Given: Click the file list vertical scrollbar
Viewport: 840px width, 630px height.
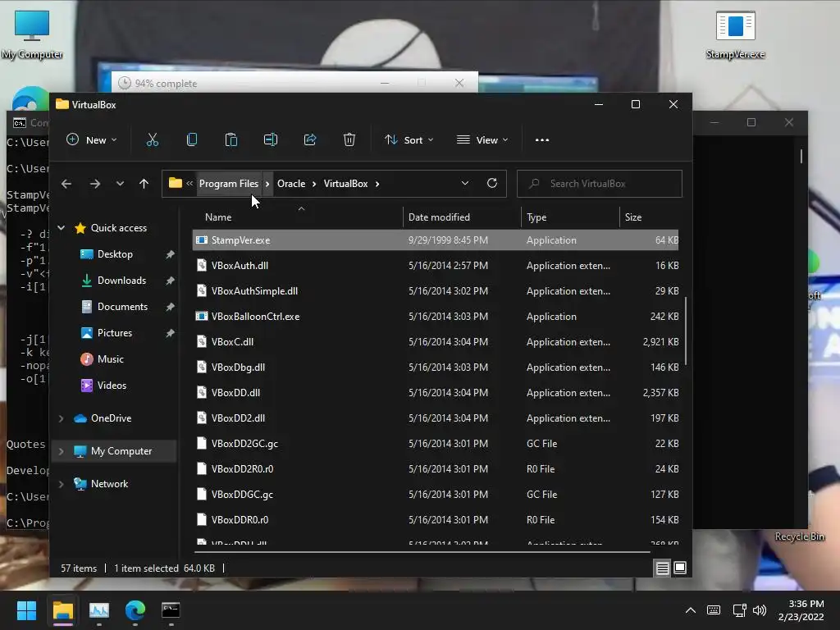Looking at the screenshot, I should pos(686,331).
